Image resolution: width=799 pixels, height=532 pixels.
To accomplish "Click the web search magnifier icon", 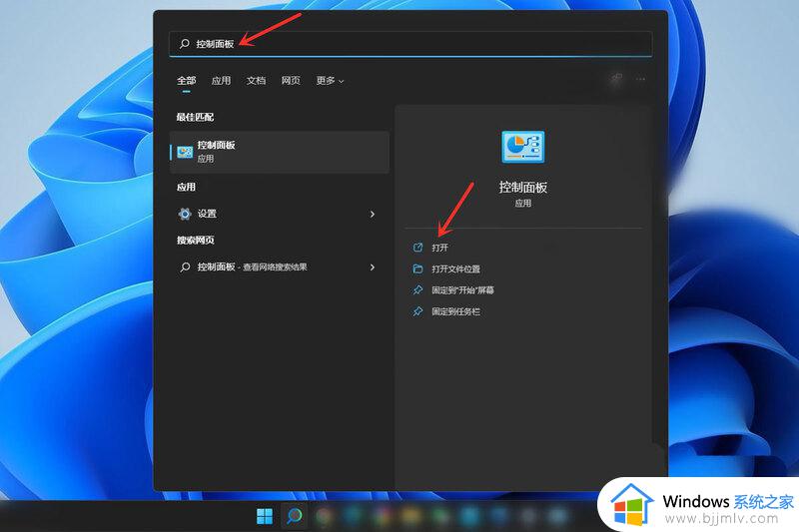I will coord(185,266).
